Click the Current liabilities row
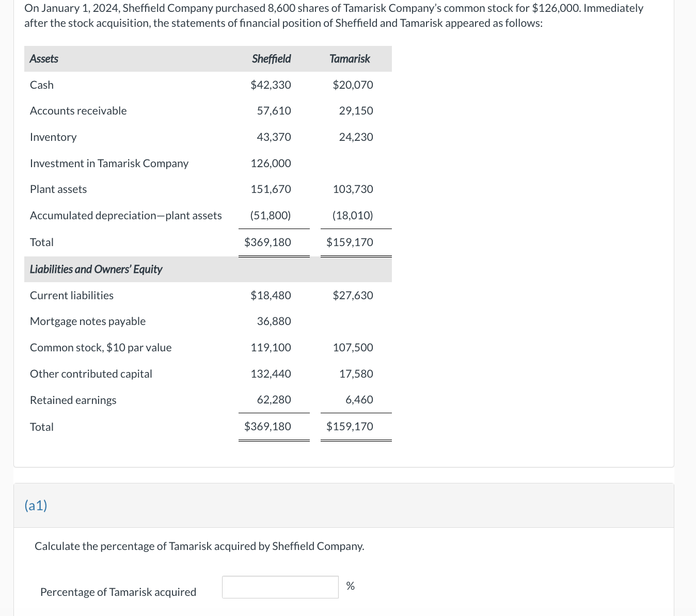 tap(71, 295)
